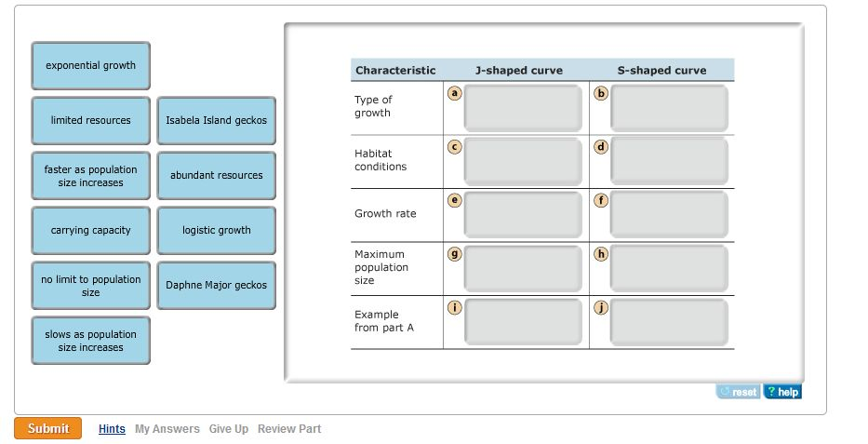
Task: Click the circled letter h marker
Action: [x=601, y=253]
